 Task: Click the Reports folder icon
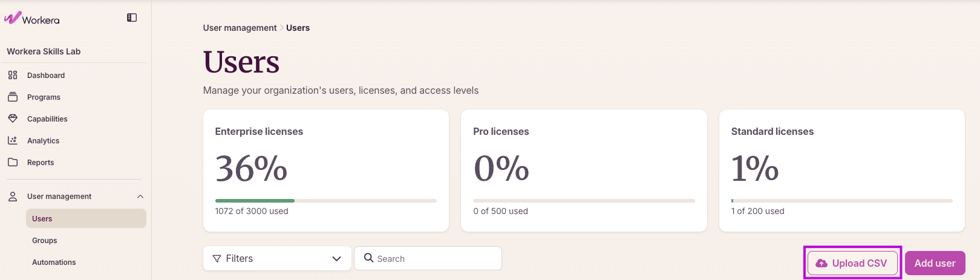click(13, 162)
